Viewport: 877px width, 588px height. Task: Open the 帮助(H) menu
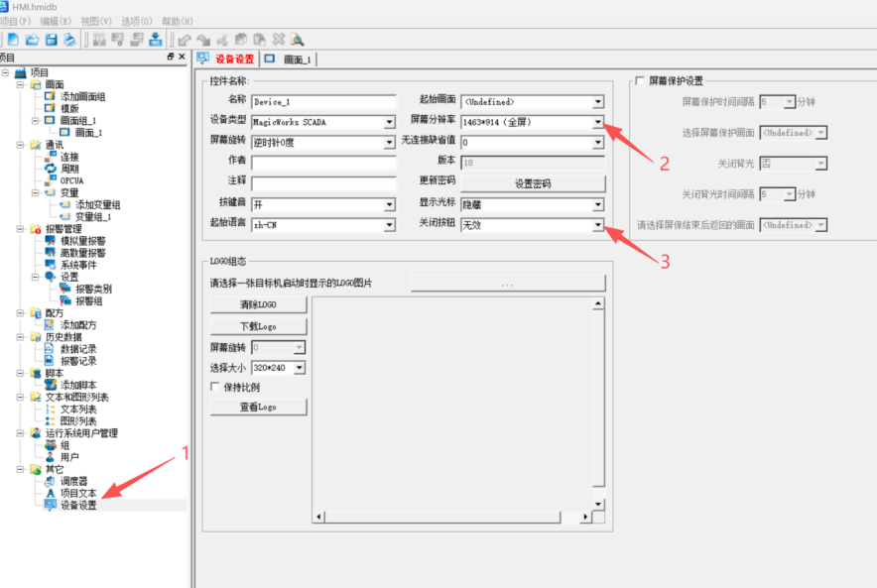coord(178,21)
